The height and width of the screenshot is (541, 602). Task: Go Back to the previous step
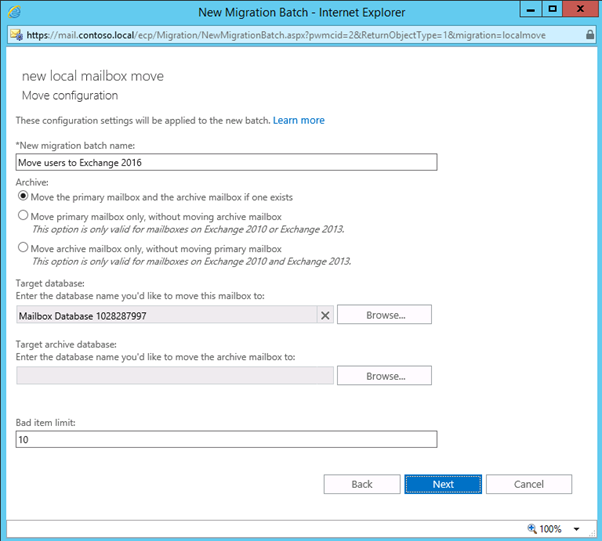click(x=362, y=484)
